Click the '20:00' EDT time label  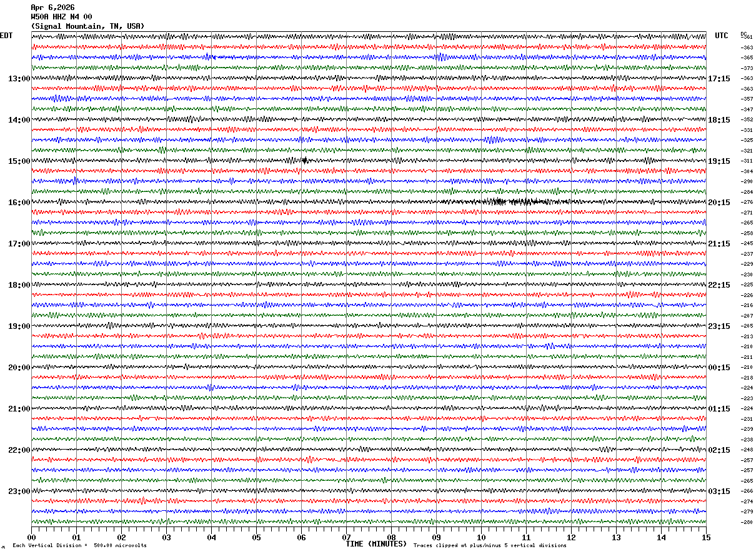click(x=19, y=368)
